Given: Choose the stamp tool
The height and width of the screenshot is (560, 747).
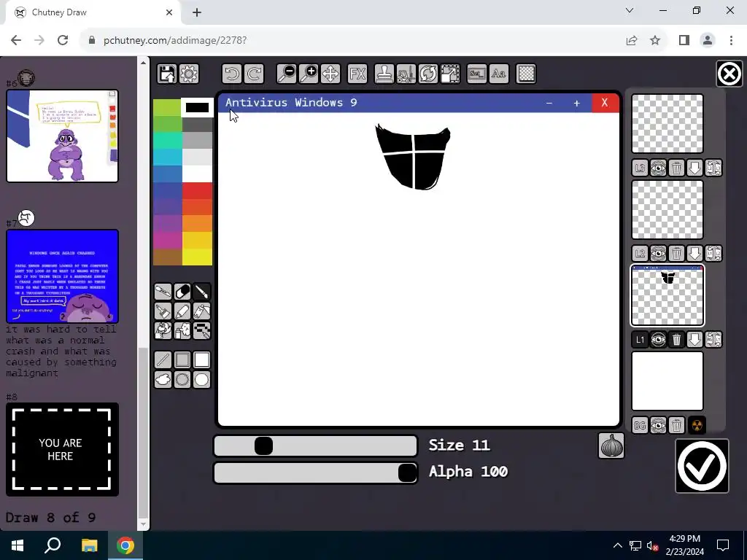Looking at the screenshot, I should [384, 74].
